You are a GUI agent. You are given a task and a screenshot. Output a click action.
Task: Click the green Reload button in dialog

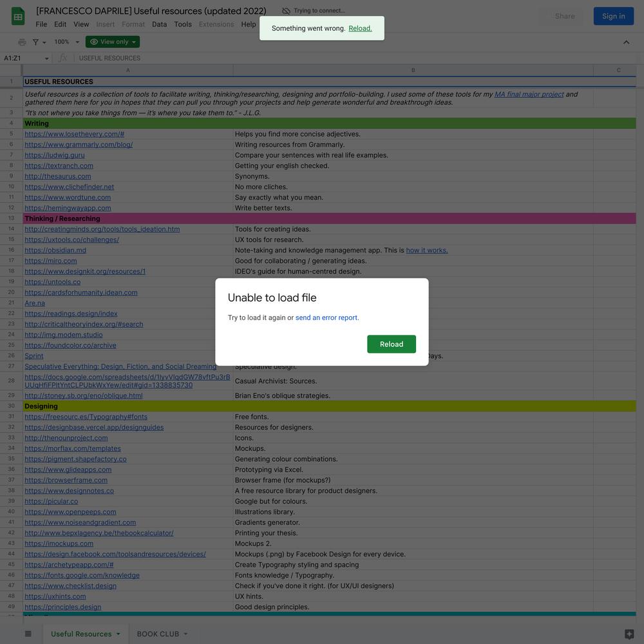[x=392, y=344]
